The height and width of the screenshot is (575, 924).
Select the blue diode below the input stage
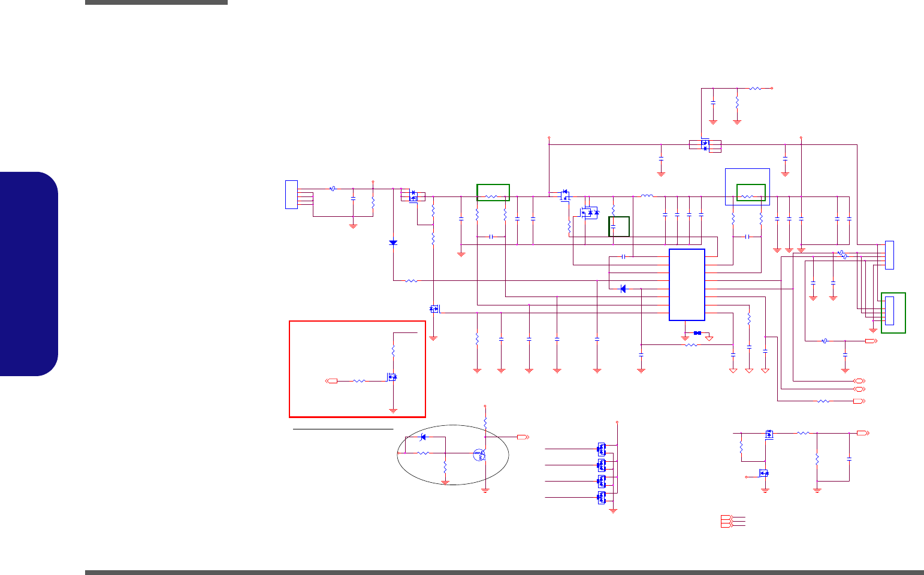click(x=393, y=243)
